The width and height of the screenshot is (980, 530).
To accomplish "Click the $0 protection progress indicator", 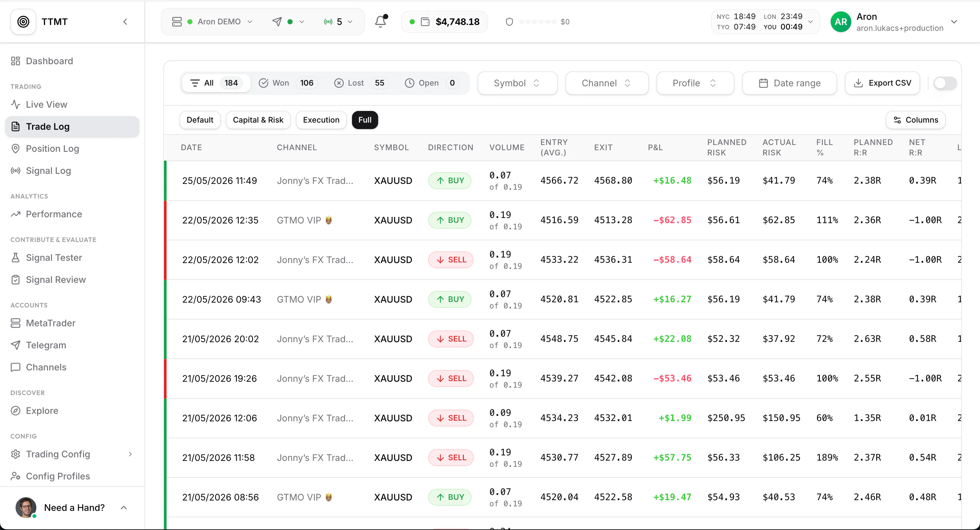I will coord(544,22).
